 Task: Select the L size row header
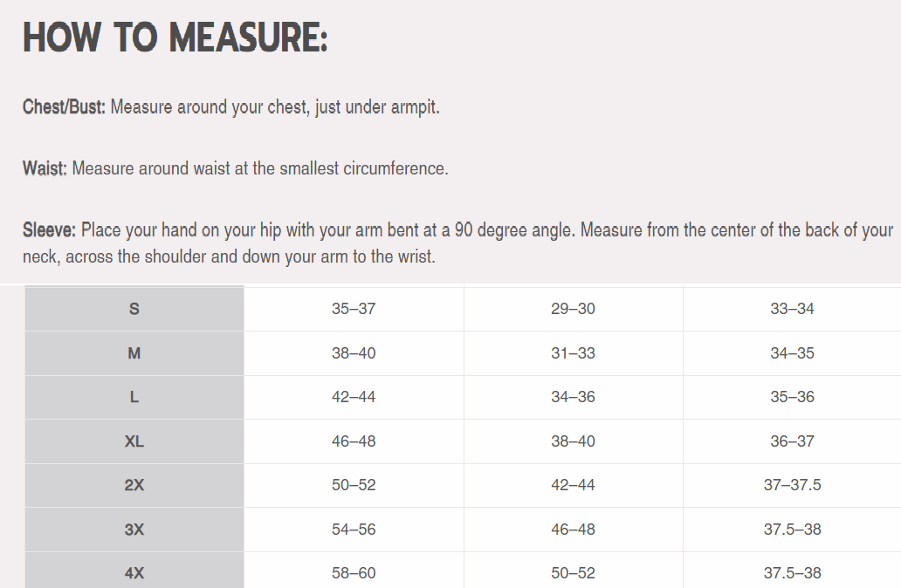tap(134, 397)
